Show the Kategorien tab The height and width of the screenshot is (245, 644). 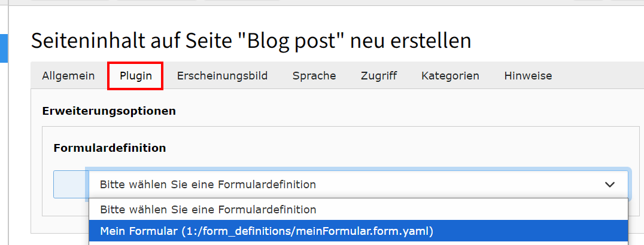[x=450, y=76]
